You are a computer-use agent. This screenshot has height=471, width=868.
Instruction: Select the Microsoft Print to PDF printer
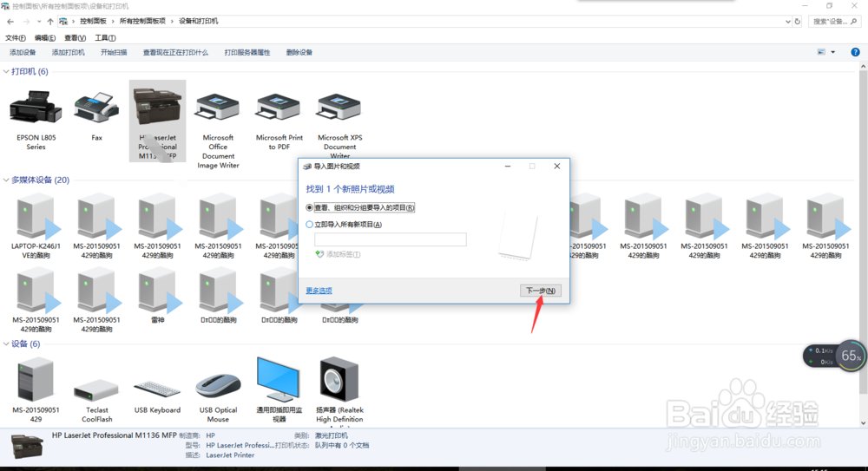point(279,107)
